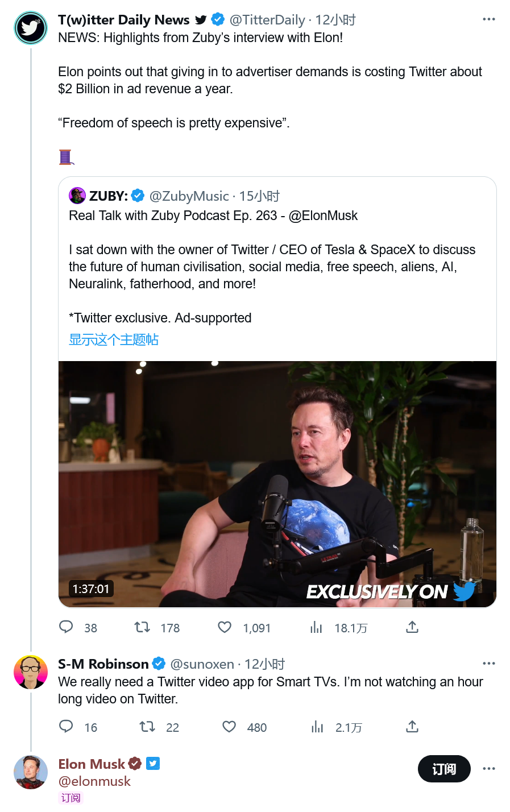Retweet S-M Robinson's tweet
The image size is (510, 812).
(x=148, y=727)
